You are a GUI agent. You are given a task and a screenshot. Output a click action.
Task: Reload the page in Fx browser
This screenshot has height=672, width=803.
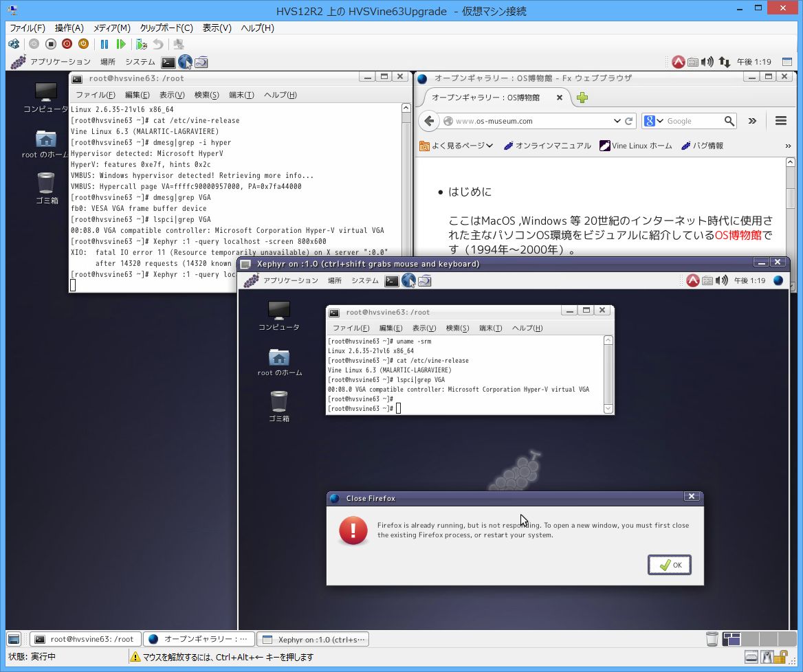click(629, 122)
